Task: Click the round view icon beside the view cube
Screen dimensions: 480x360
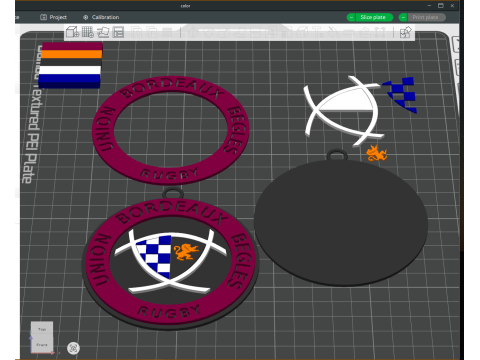Action: pos(73,348)
